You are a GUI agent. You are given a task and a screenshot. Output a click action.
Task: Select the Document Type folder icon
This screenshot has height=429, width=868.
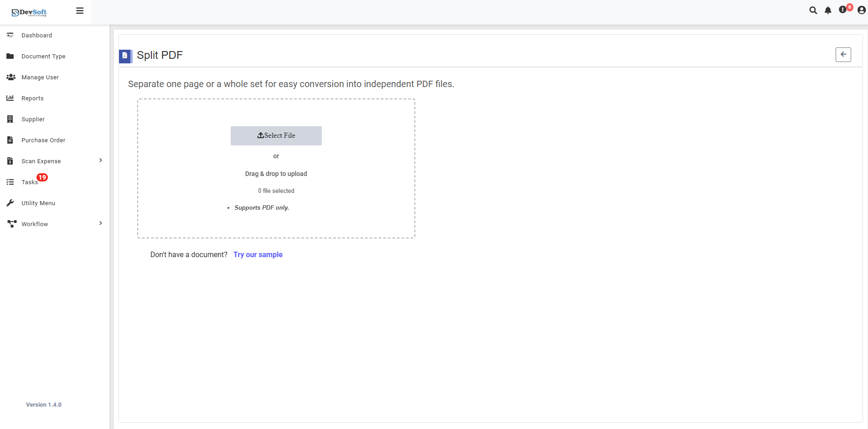coord(10,56)
